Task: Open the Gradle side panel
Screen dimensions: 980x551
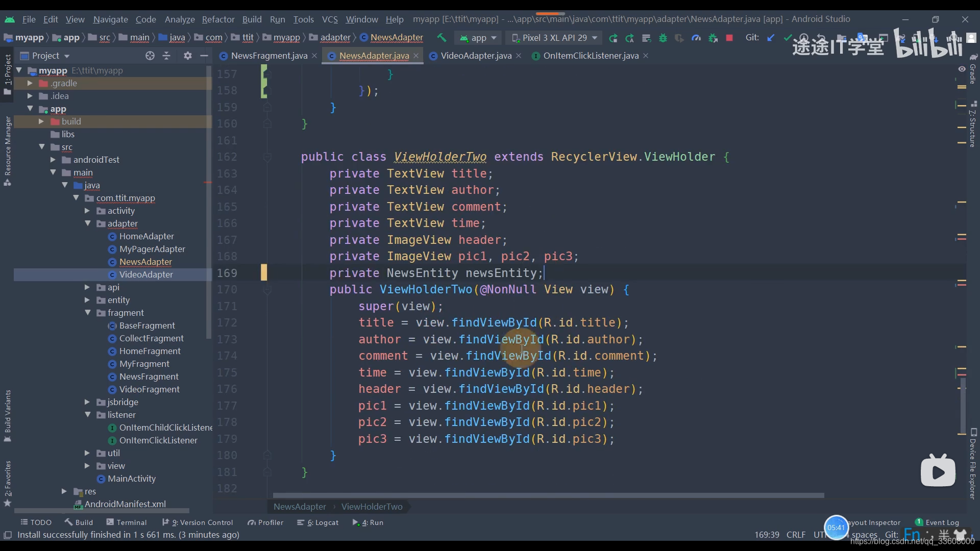Action: click(973, 69)
